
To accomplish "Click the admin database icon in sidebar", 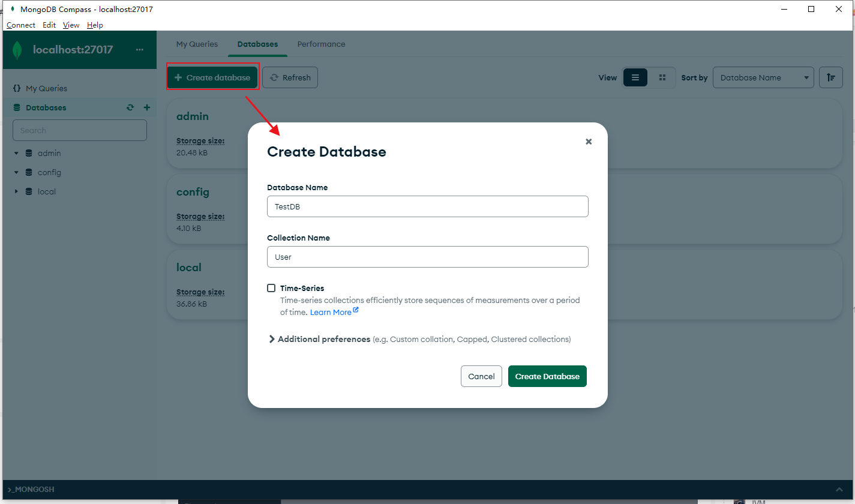I will coord(29,153).
